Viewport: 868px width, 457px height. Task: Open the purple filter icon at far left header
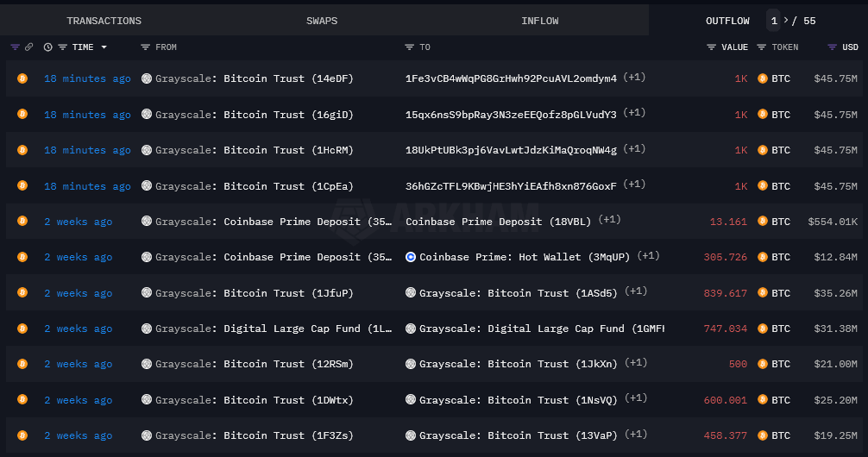[15, 47]
